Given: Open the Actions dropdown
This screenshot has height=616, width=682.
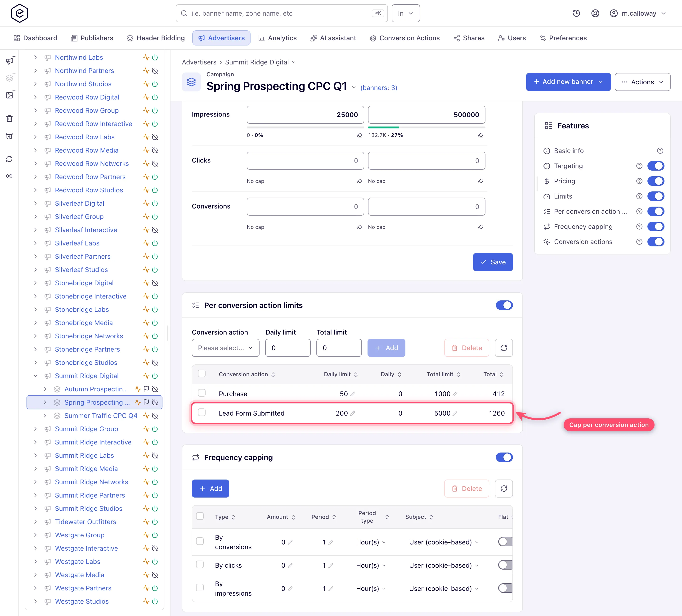Looking at the screenshot, I should pos(642,82).
